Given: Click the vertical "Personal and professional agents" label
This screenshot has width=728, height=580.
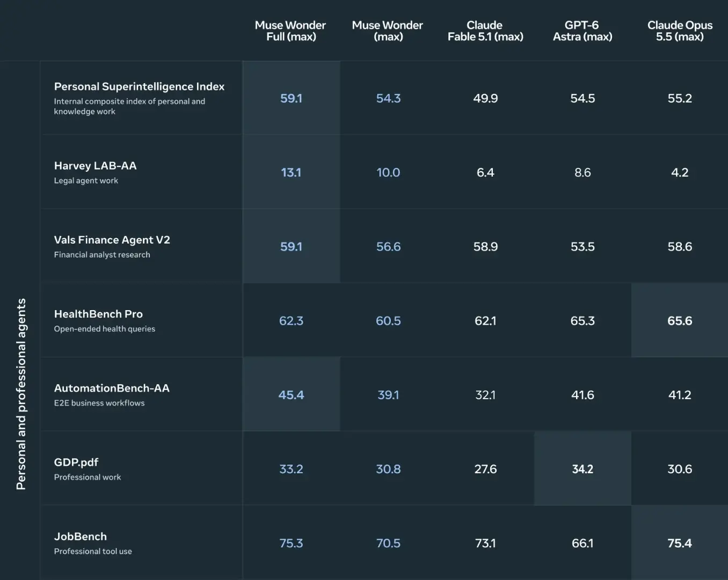Looking at the screenshot, I should [x=21, y=394].
